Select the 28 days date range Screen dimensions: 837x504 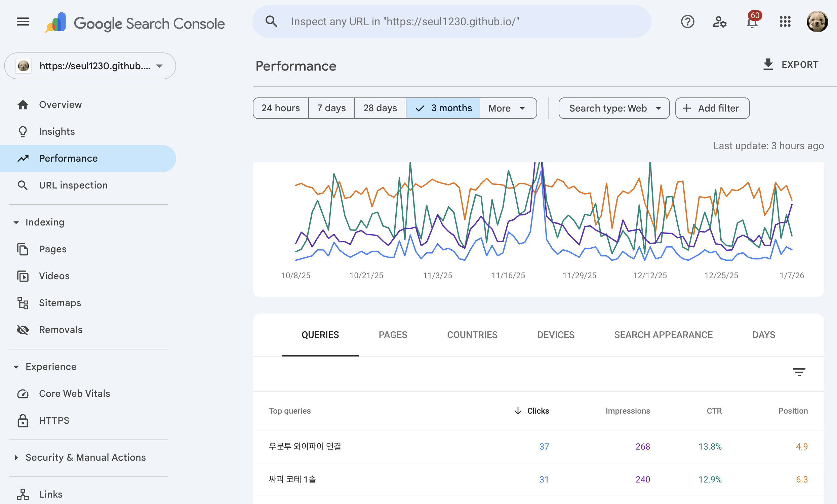tap(380, 108)
